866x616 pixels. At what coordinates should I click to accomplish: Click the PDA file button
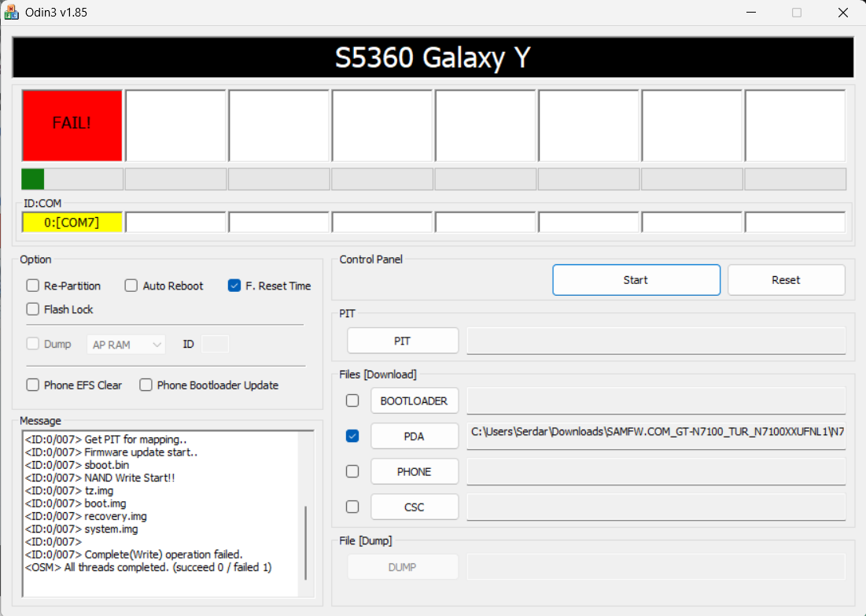415,436
